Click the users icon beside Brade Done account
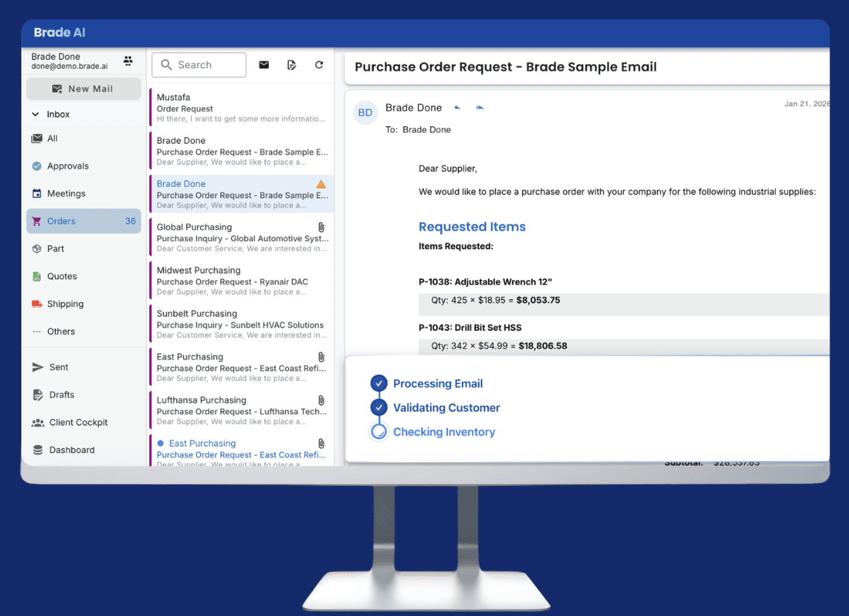This screenshot has height=616, width=849. [128, 61]
